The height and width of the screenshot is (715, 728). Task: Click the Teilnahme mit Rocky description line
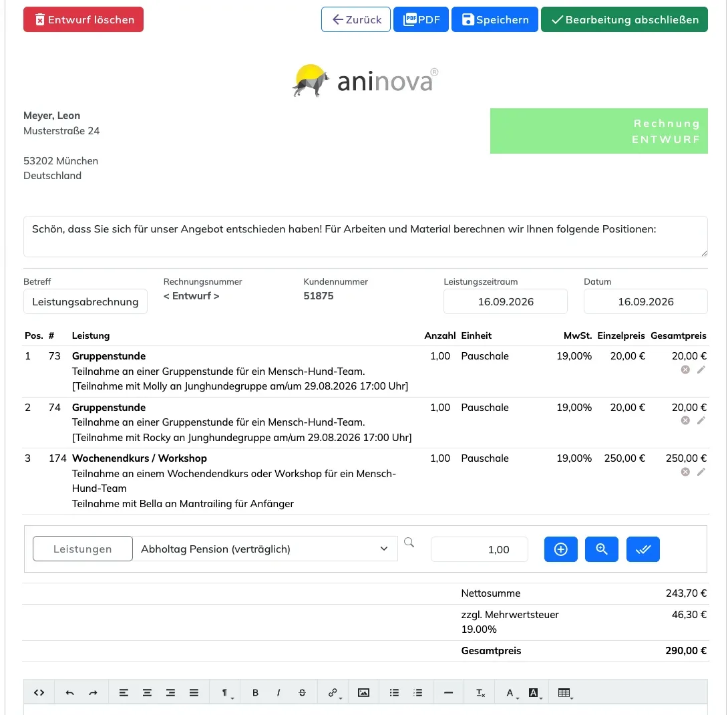(242, 437)
